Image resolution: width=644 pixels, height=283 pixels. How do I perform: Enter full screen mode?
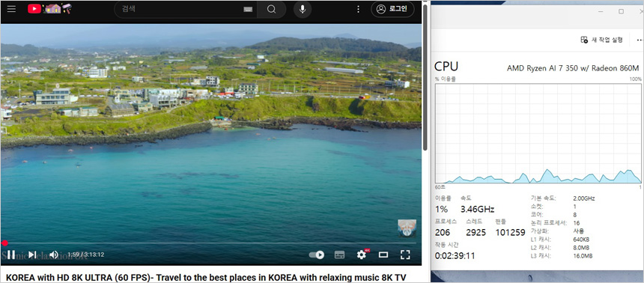pyautogui.click(x=405, y=255)
